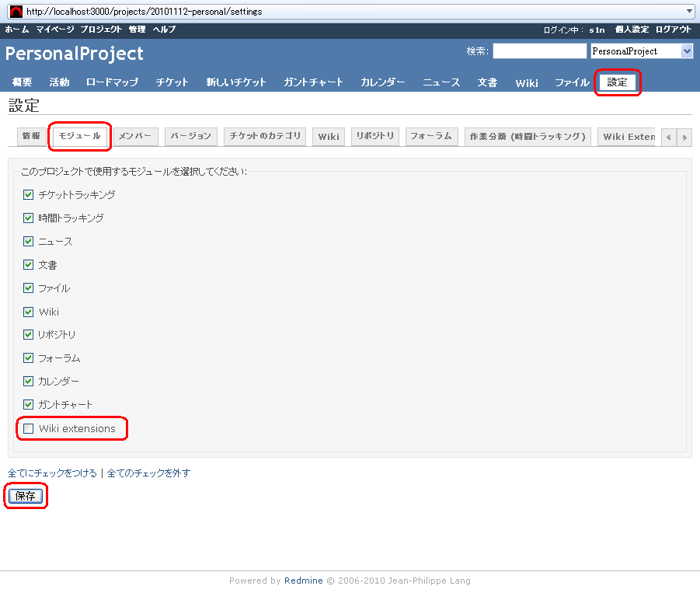Screen dimensions: 700x593
Task: Open the バージョン settings tab
Action: tap(191, 136)
